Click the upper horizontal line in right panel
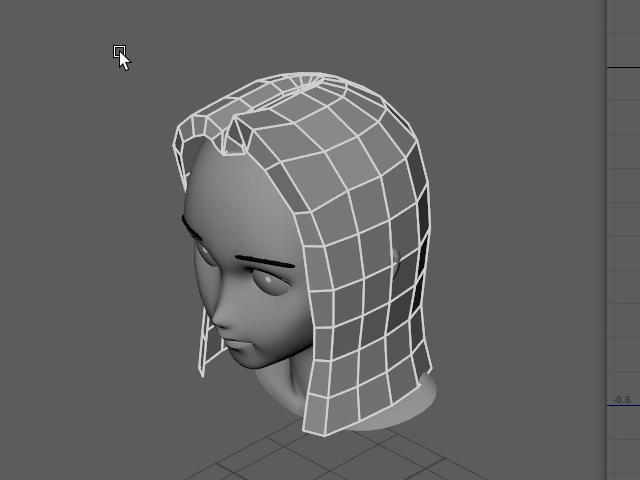The width and height of the screenshot is (640, 480). pyautogui.click(x=622, y=67)
